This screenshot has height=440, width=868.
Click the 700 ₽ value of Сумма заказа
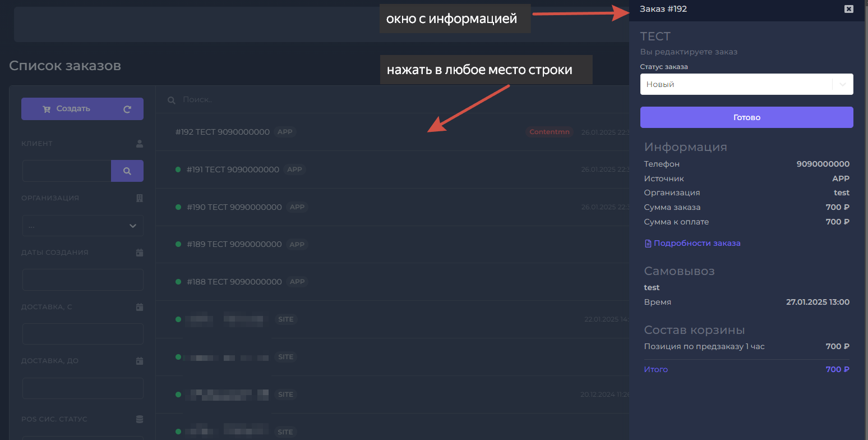838,207
